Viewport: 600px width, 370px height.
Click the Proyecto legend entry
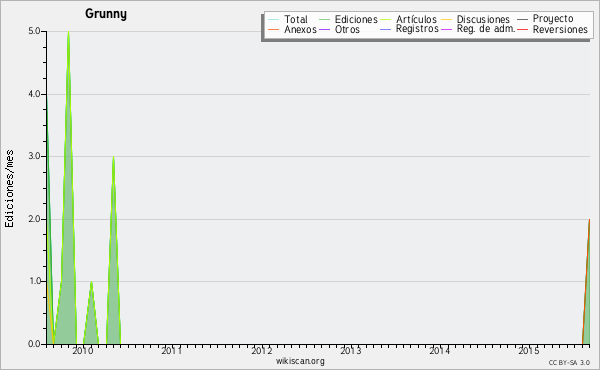(545, 19)
